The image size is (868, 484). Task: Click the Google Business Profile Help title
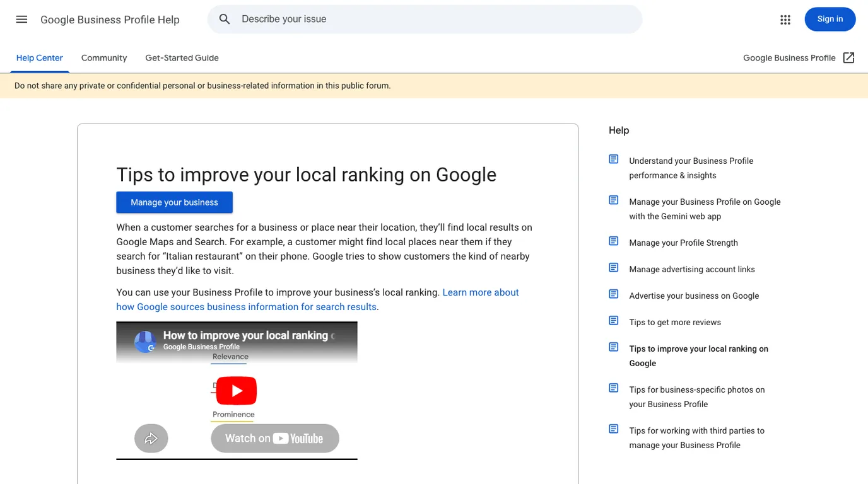click(110, 20)
